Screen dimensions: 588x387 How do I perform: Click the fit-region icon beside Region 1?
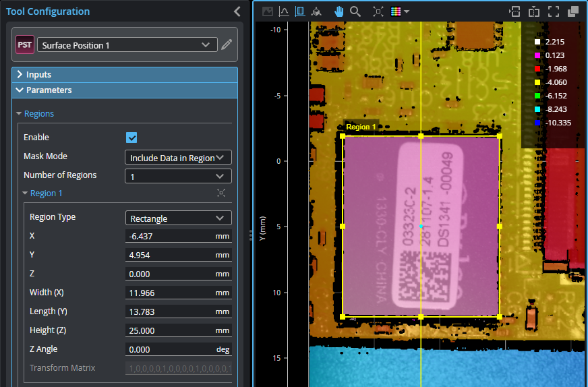221,193
